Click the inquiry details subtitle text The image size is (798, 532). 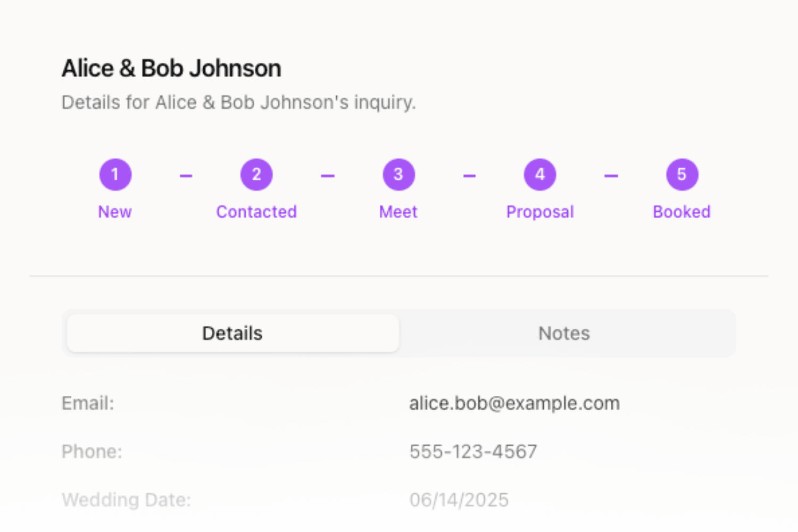(238, 102)
